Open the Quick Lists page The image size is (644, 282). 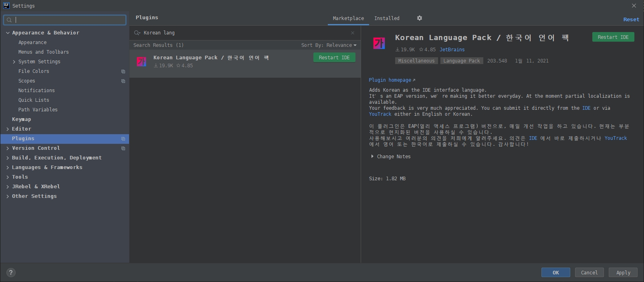(x=34, y=100)
